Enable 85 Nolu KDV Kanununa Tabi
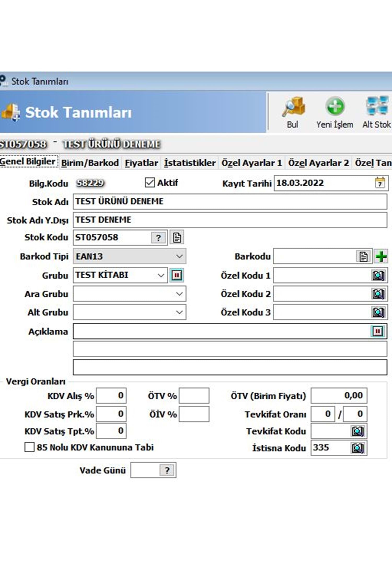This screenshot has width=392, height=588. [x=29, y=447]
